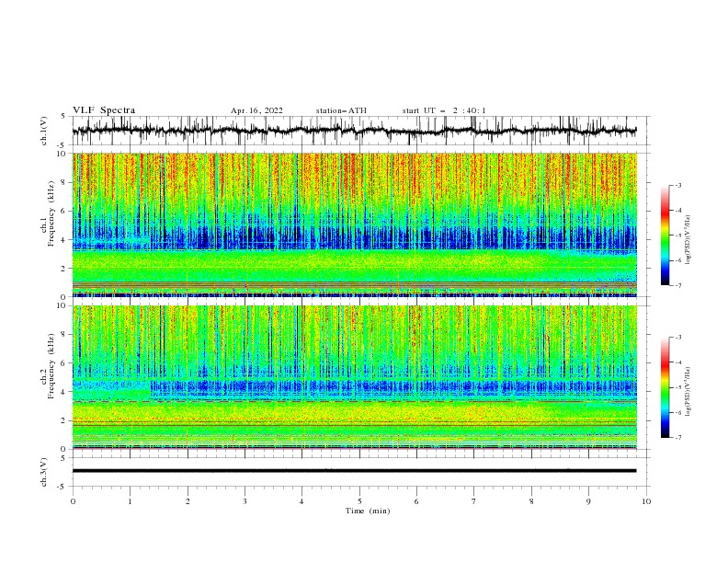
Task: Click the upper PSD color bar
Action: pos(665,236)
